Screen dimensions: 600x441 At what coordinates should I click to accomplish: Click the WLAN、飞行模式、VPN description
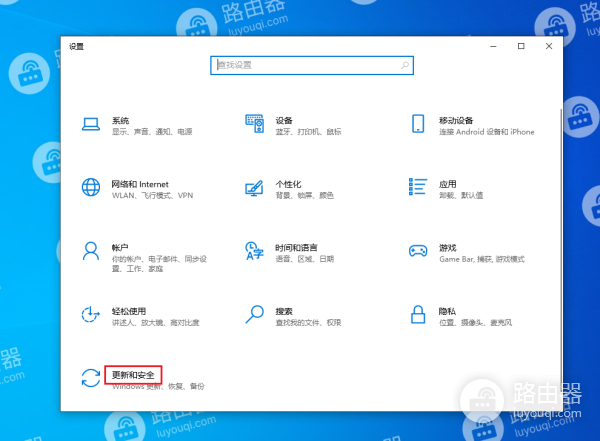pyautogui.click(x=152, y=195)
